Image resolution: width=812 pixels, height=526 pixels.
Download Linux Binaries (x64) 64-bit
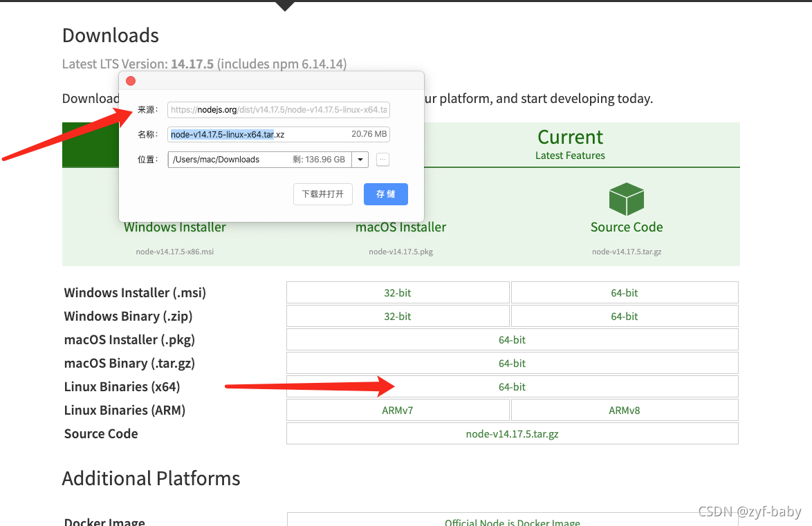512,387
